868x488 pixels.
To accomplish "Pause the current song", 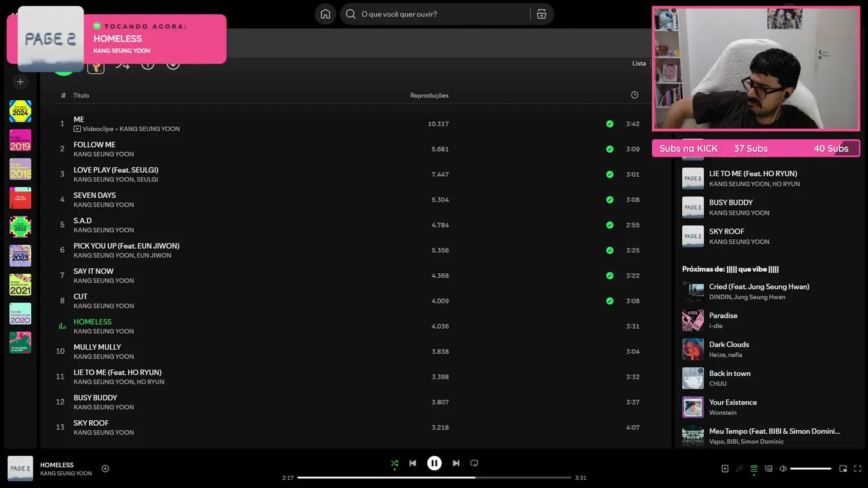I will click(434, 464).
